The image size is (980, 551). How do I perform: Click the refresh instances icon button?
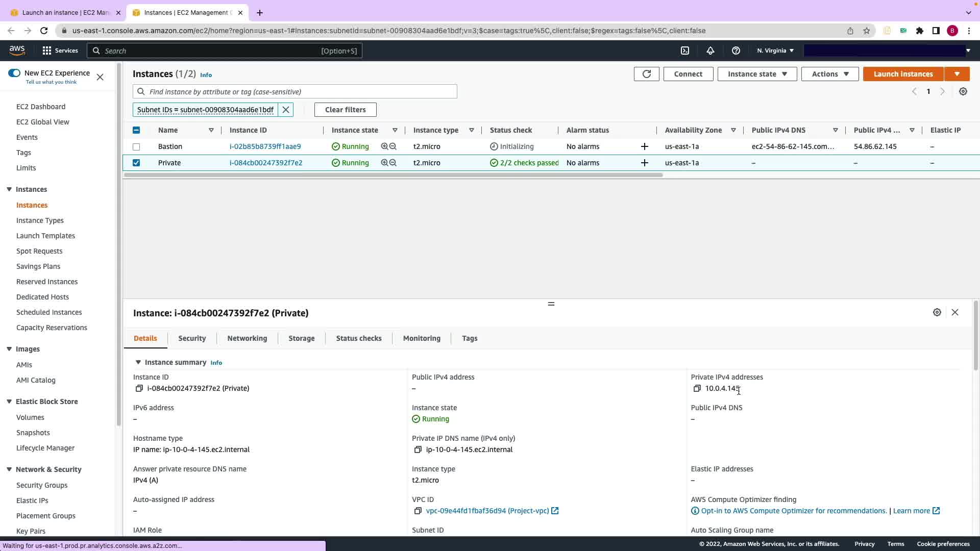click(646, 74)
